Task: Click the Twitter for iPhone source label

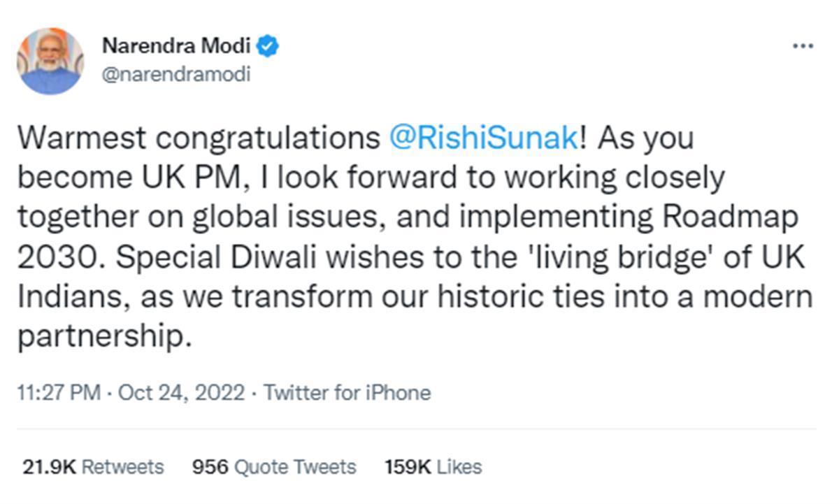Action: (x=347, y=393)
